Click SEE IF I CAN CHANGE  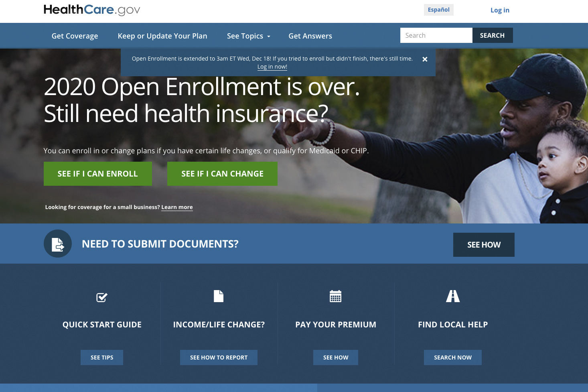point(222,174)
